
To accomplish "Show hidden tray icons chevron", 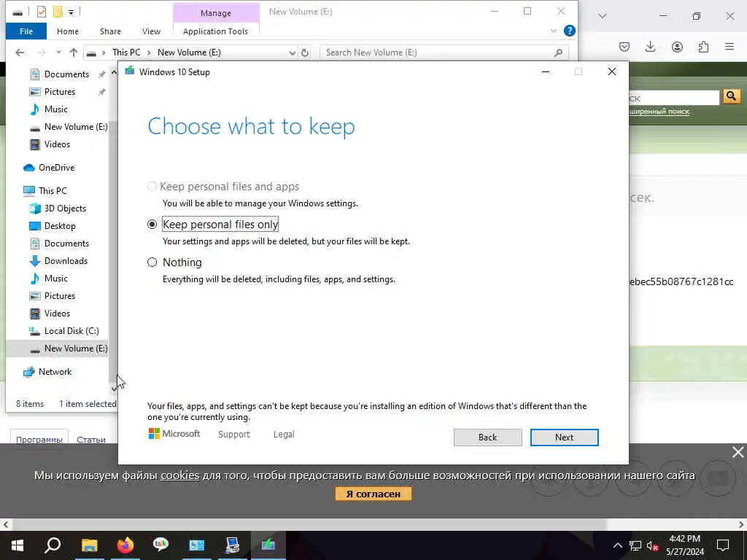I will (x=617, y=545).
